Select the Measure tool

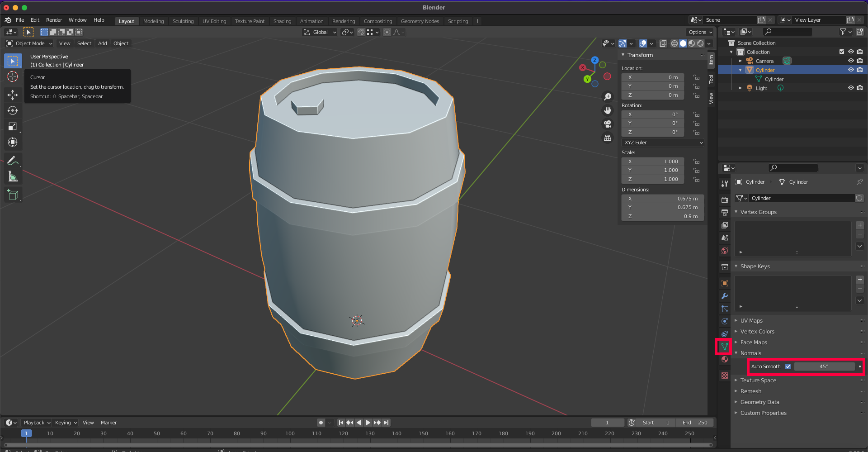tap(13, 177)
